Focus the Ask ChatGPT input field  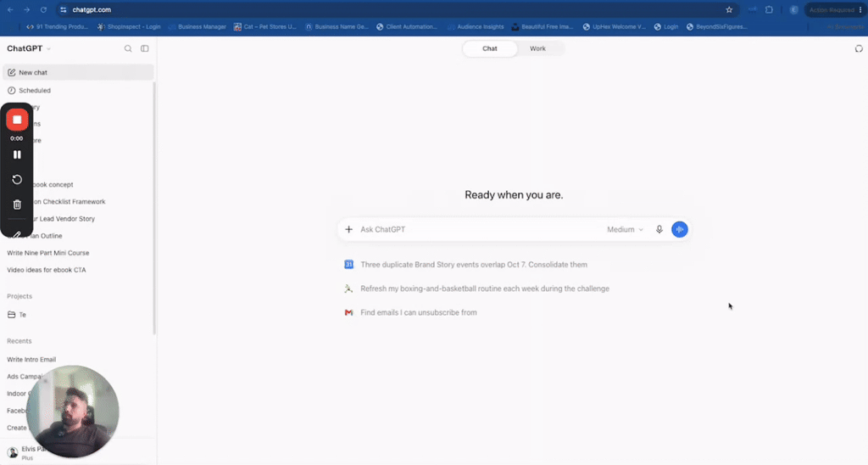[x=479, y=229]
